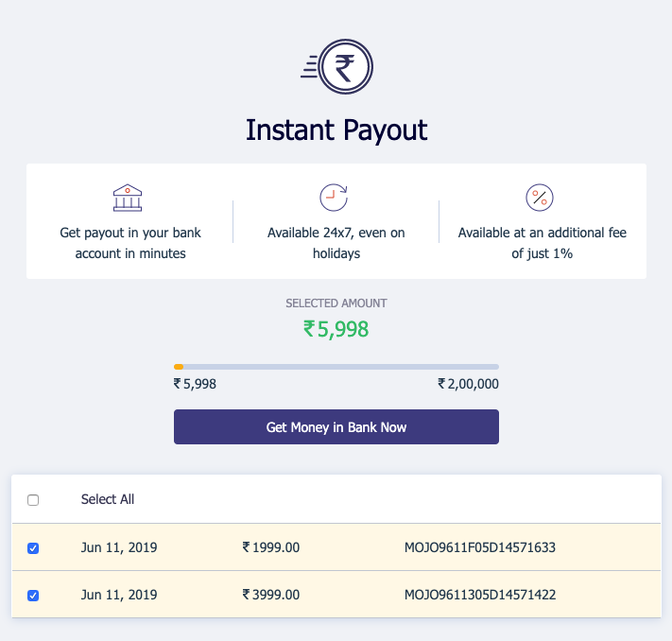Click the ₹3999.00 amount cell
The width and height of the screenshot is (672, 641).
click(271, 595)
